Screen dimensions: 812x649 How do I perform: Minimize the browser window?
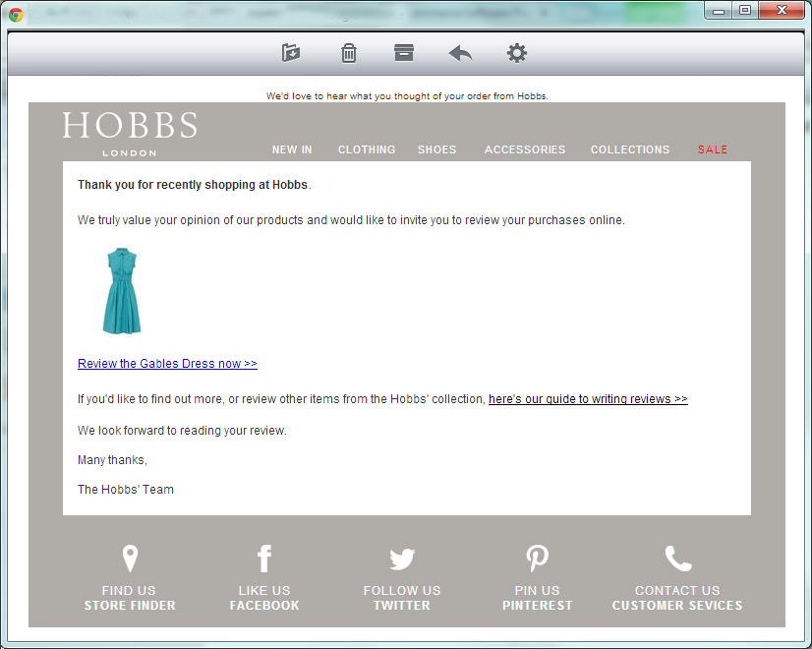[719, 11]
